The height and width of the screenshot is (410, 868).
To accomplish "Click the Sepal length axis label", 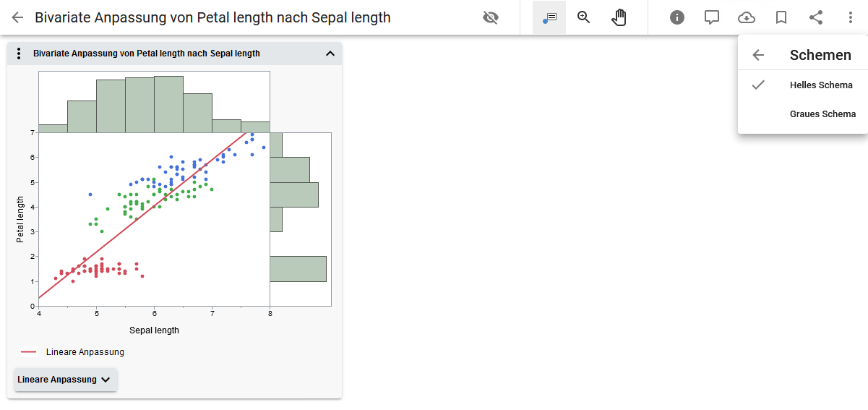I will [x=154, y=330].
